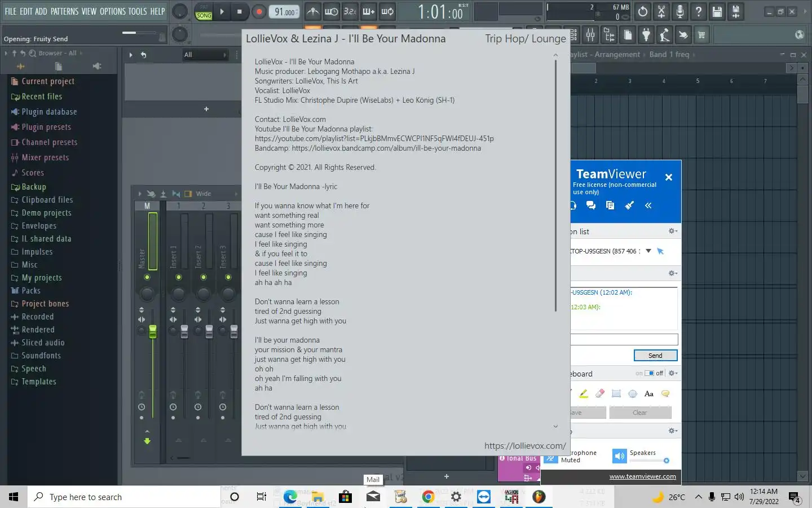Click the globe online news icon
The width and height of the screenshot is (812, 508).
[x=799, y=35]
